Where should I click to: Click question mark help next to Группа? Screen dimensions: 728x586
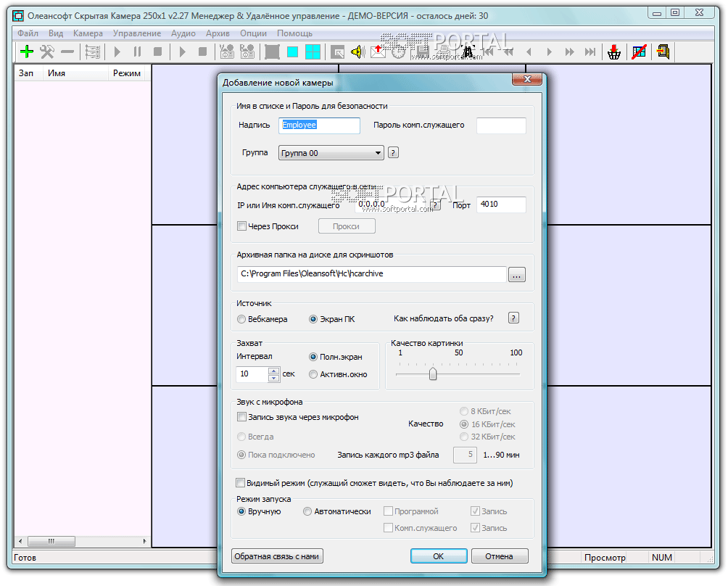[393, 152]
